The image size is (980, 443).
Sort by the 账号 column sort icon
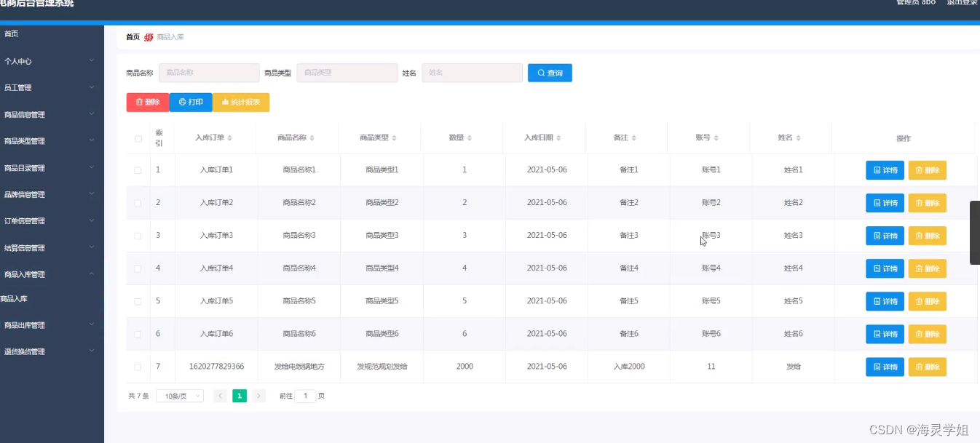[716, 138]
